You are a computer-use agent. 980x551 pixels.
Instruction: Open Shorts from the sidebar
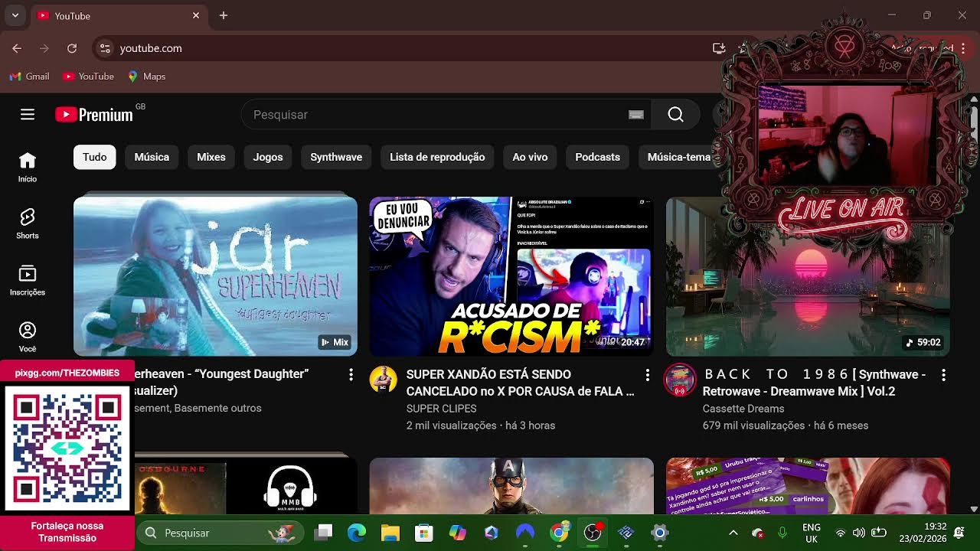(28, 224)
